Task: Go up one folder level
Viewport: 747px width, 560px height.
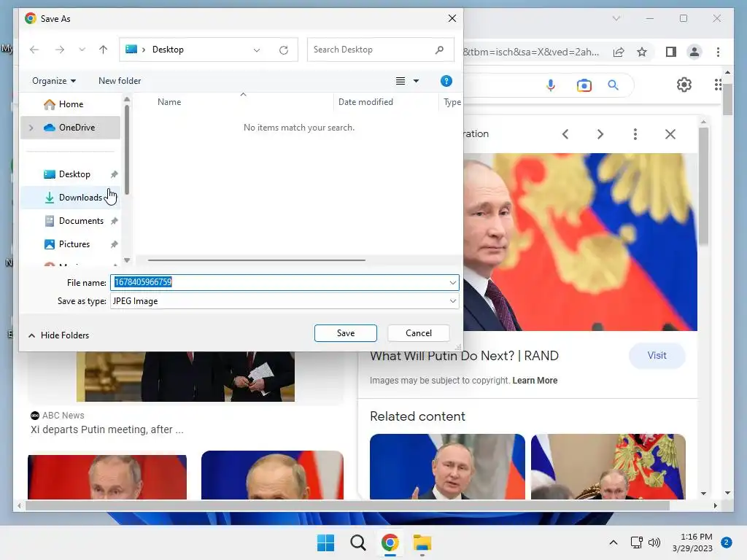Action: 103,50
